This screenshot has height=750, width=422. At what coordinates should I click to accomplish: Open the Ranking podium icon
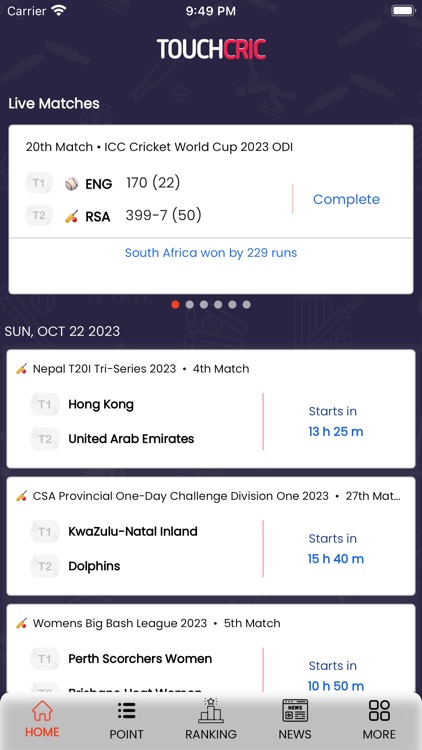(x=211, y=710)
